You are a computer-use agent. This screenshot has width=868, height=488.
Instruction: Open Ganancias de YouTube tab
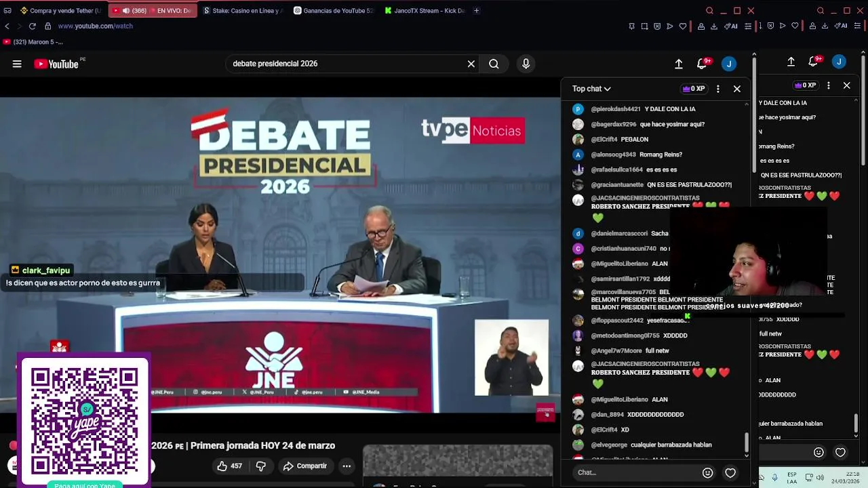click(333, 10)
